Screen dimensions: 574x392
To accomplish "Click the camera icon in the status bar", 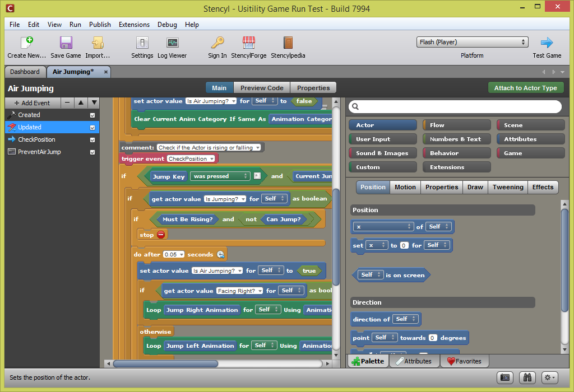I will tap(504, 377).
